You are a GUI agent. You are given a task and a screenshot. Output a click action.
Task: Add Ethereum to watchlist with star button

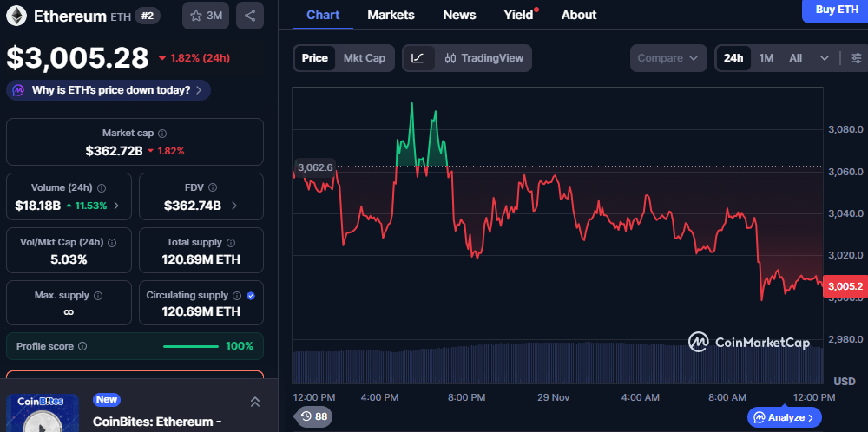[x=206, y=16]
